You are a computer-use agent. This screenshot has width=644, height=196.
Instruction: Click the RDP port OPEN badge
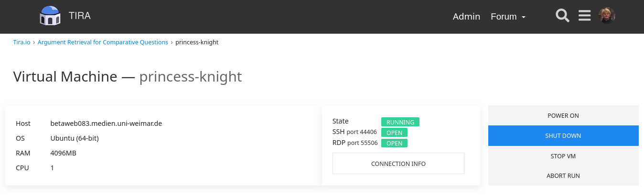tap(395, 143)
